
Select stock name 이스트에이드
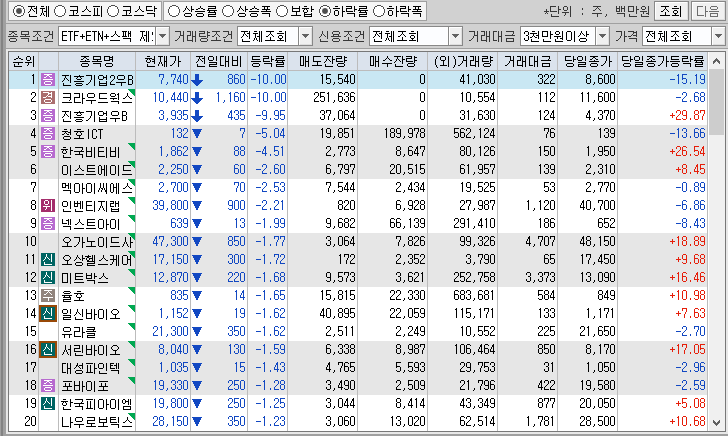coord(97,170)
